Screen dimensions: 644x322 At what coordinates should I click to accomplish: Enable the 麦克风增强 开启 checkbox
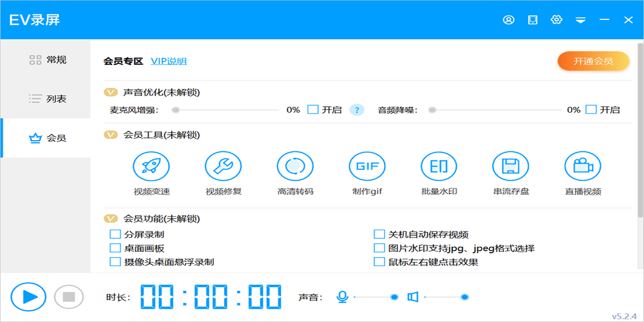pos(313,109)
